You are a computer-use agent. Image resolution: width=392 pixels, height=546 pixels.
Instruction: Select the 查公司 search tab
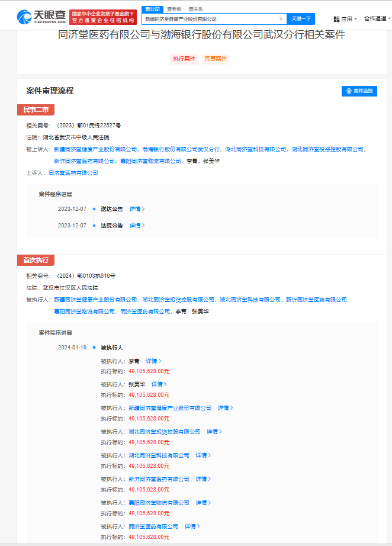tap(152, 9)
